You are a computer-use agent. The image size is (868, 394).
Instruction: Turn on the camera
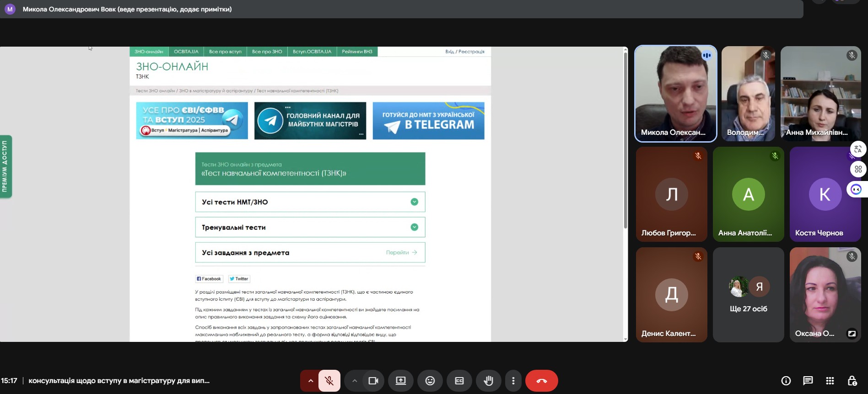[373, 381]
